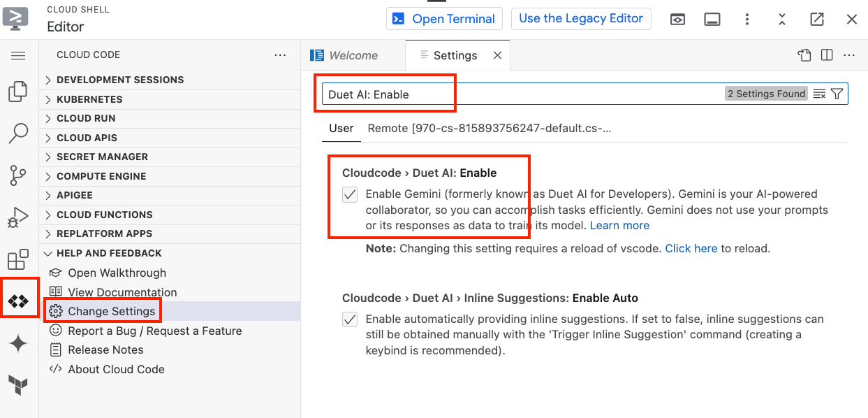
Task: Expand the Cloud Run section
Action: pyautogui.click(x=86, y=118)
